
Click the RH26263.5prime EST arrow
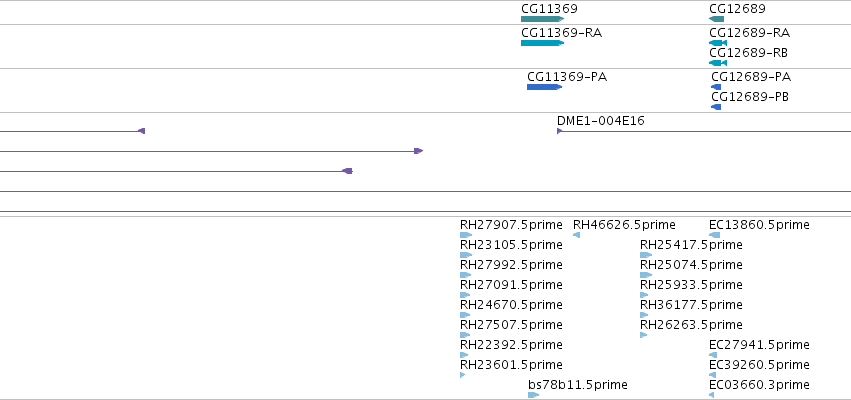(644, 335)
